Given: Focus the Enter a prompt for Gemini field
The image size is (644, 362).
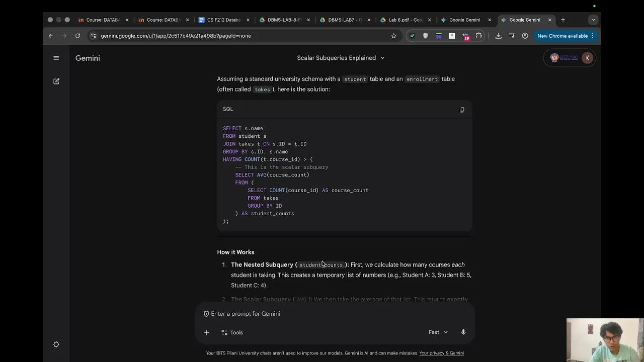Looking at the screenshot, I should click(x=335, y=314).
